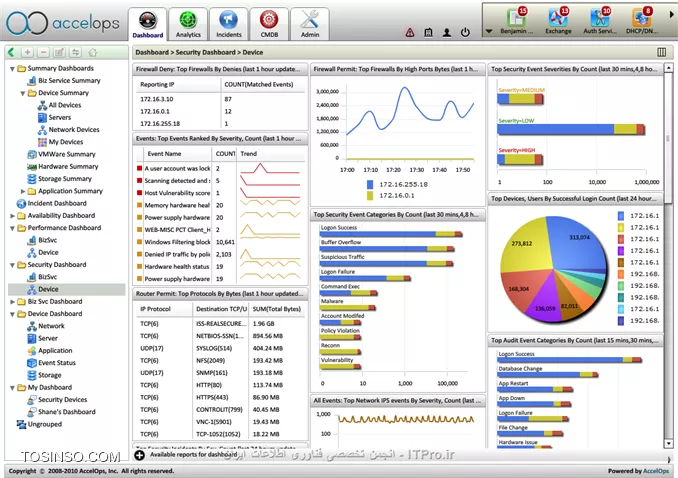Click the edit icon in sidebar toolbar

[x=59, y=52]
